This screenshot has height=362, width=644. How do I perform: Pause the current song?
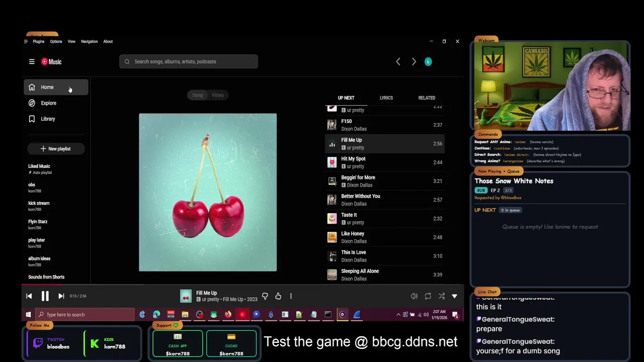[x=45, y=296]
